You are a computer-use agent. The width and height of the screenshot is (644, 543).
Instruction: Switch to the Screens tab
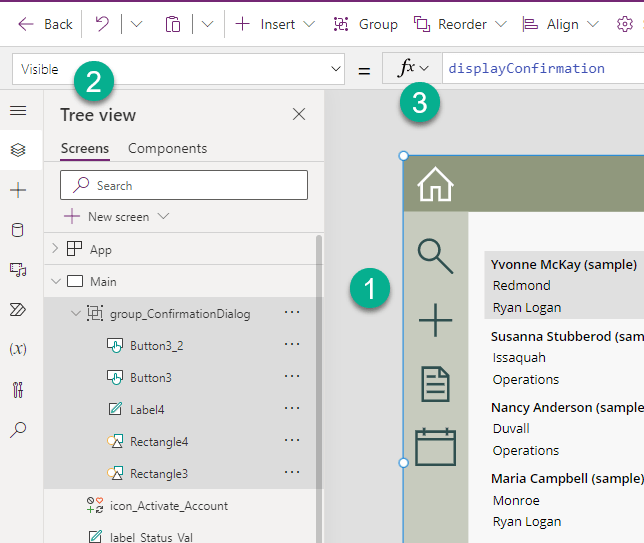click(x=85, y=148)
